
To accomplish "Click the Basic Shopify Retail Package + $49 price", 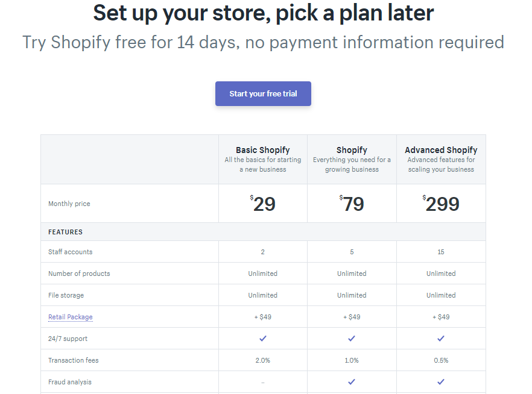I will coord(263,317).
